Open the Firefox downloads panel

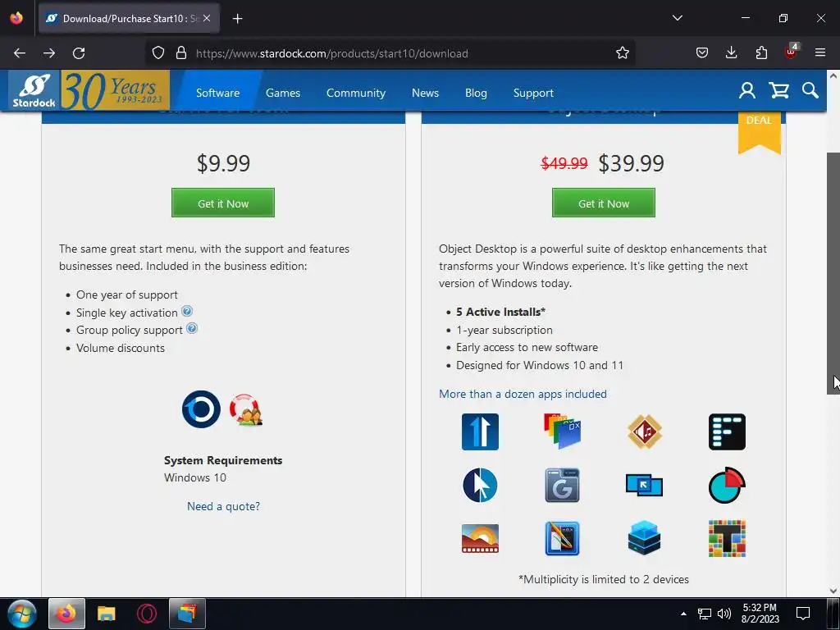(731, 53)
